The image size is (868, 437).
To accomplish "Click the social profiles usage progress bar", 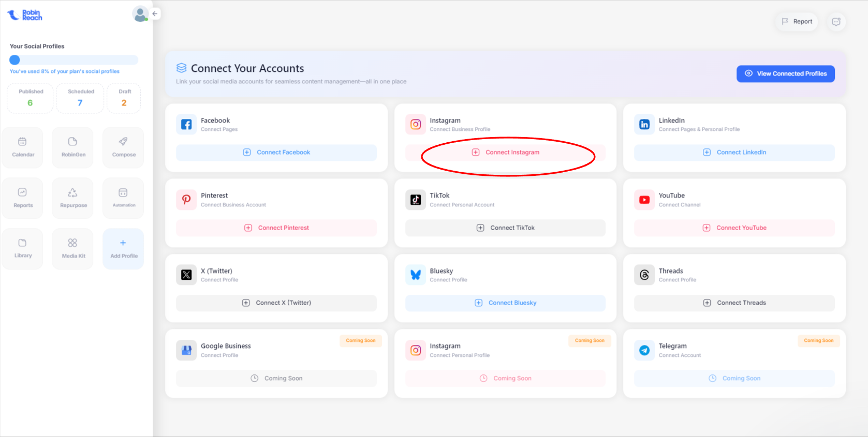I will [x=74, y=60].
